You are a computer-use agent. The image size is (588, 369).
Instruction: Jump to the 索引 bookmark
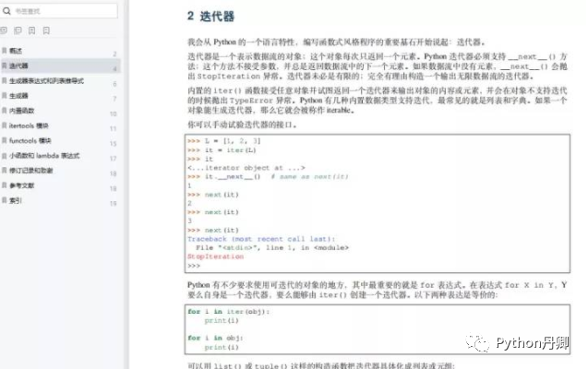(x=60, y=201)
